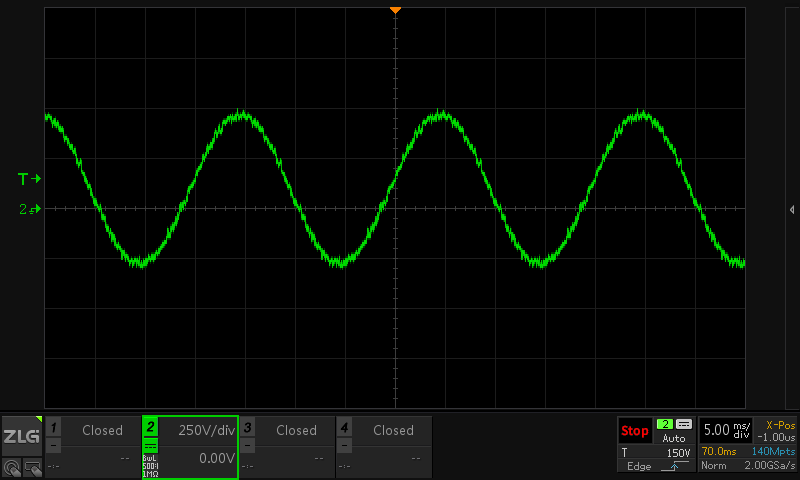Click the ZLG logo menu button

pos(21,437)
